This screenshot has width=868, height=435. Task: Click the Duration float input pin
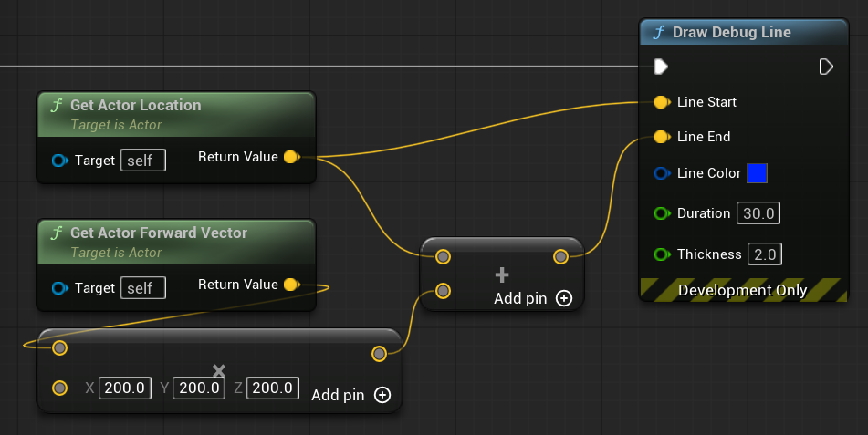[x=663, y=213]
